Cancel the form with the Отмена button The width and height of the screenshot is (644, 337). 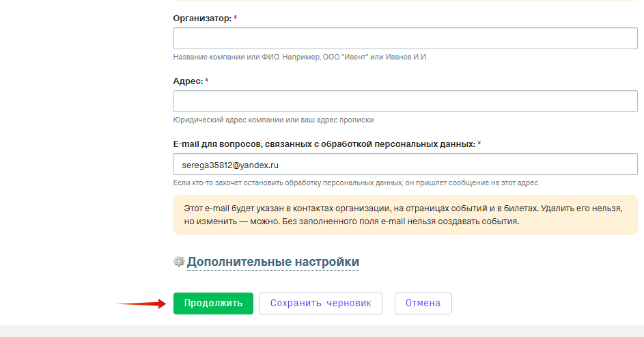[423, 304]
